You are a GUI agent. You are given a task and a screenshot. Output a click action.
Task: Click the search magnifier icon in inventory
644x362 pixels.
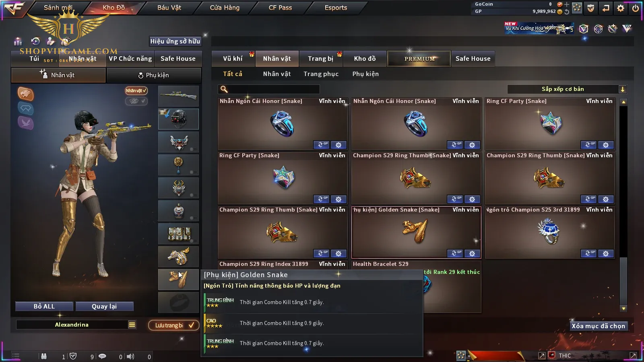pyautogui.click(x=224, y=89)
